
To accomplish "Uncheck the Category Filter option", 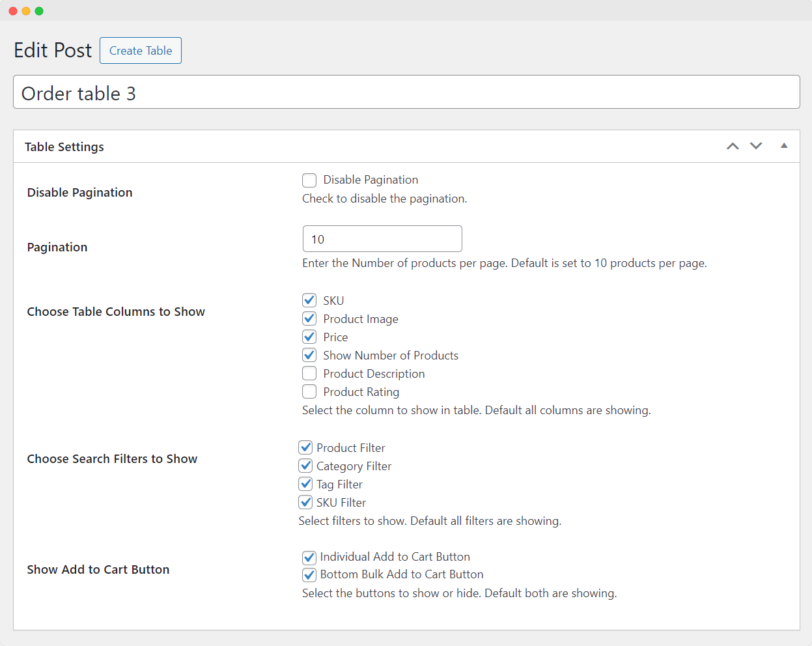I will (x=305, y=466).
